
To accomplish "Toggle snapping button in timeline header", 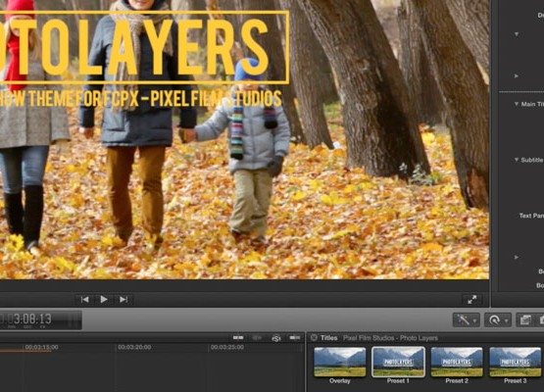I will 295,337.
